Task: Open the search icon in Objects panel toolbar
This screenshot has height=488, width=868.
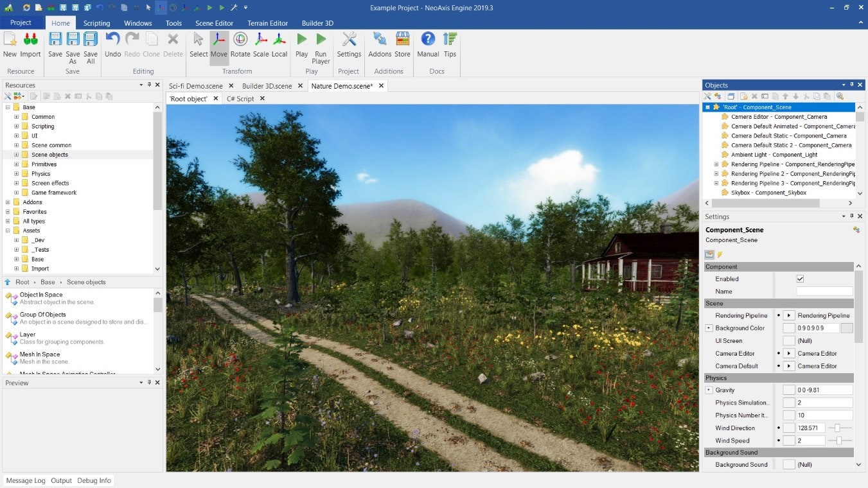Action: pyautogui.click(x=840, y=96)
